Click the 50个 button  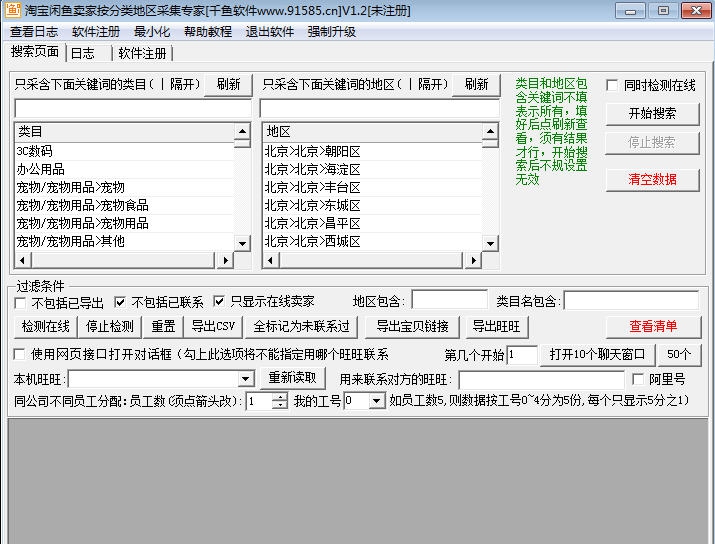pyautogui.click(x=679, y=355)
